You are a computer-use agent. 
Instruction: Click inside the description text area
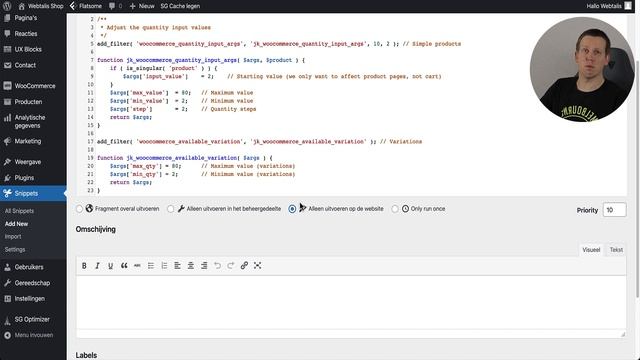(351, 302)
